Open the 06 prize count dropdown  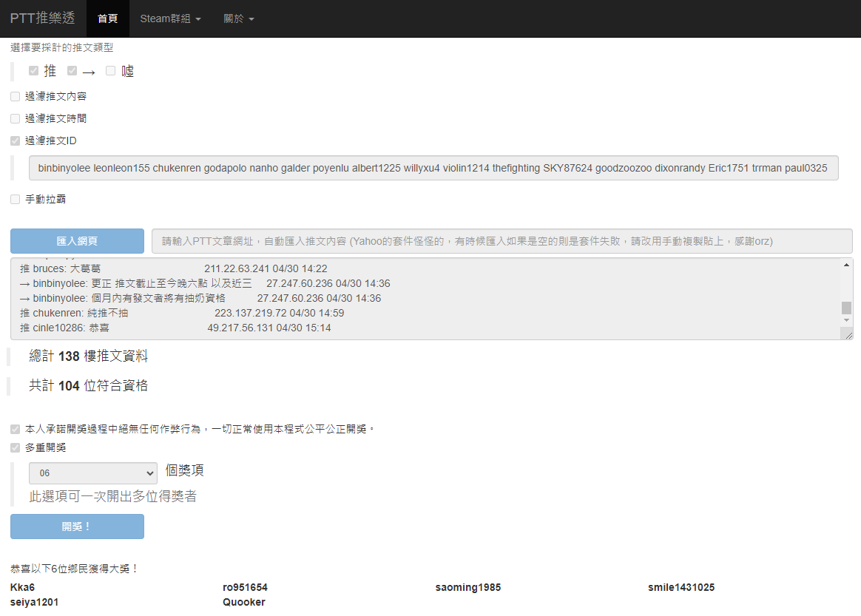pyautogui.click(x=92, y=473)
